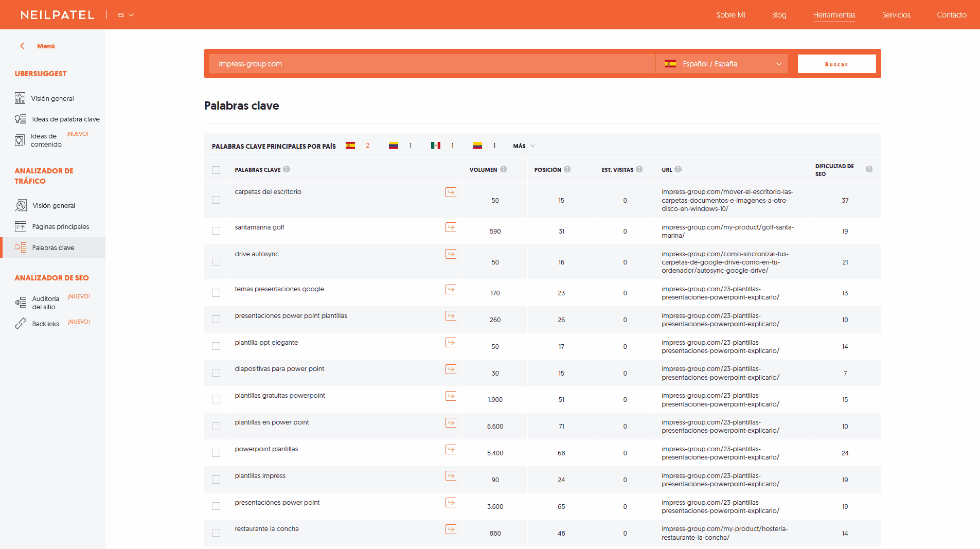Click the Ideas de palabra clave icon
The width and height of the screenshot is (980, 549).
click(21, 119)
